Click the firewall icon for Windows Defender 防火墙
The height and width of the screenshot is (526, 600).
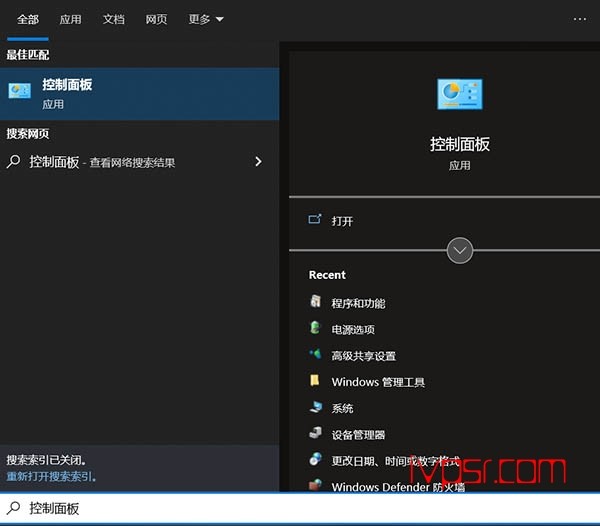(x=316, y=485)
